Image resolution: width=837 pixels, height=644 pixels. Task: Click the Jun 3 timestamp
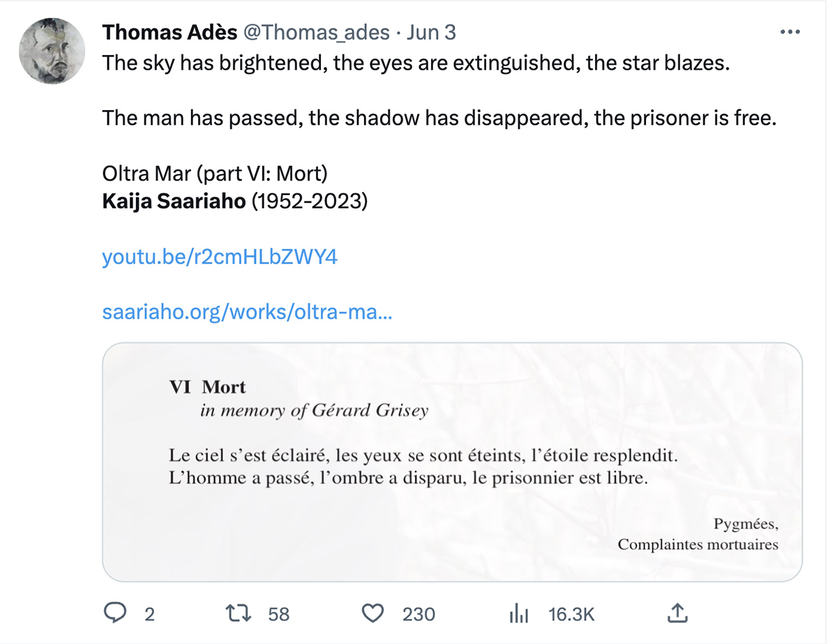[431, 32]
